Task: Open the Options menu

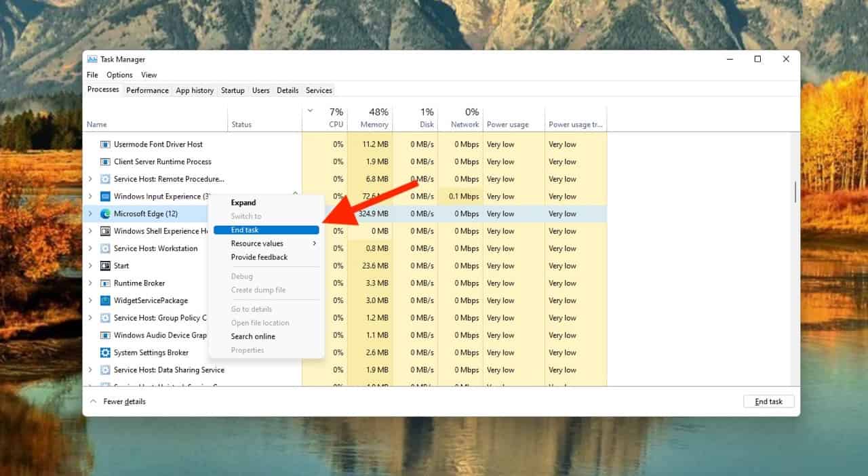Action: click(x=119, y=75)
